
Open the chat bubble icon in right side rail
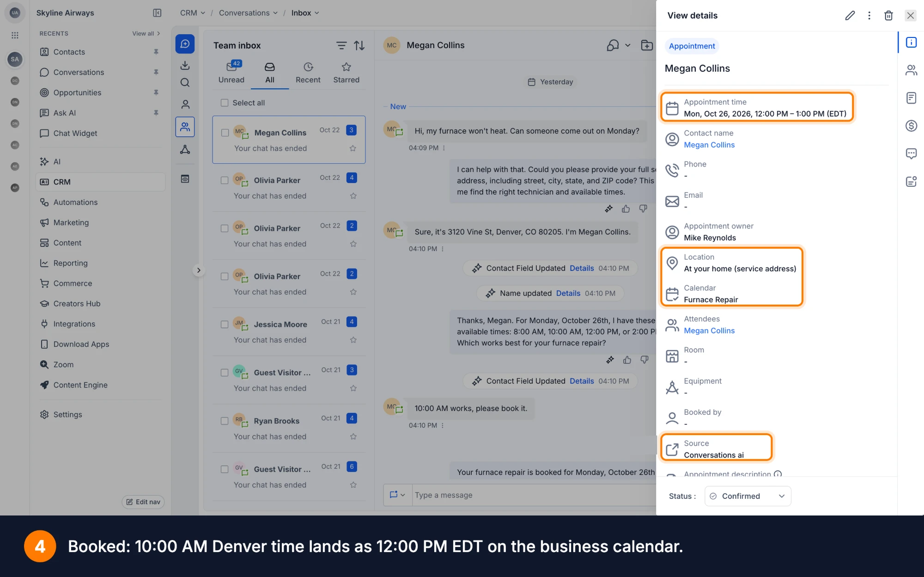coord(911,153)
